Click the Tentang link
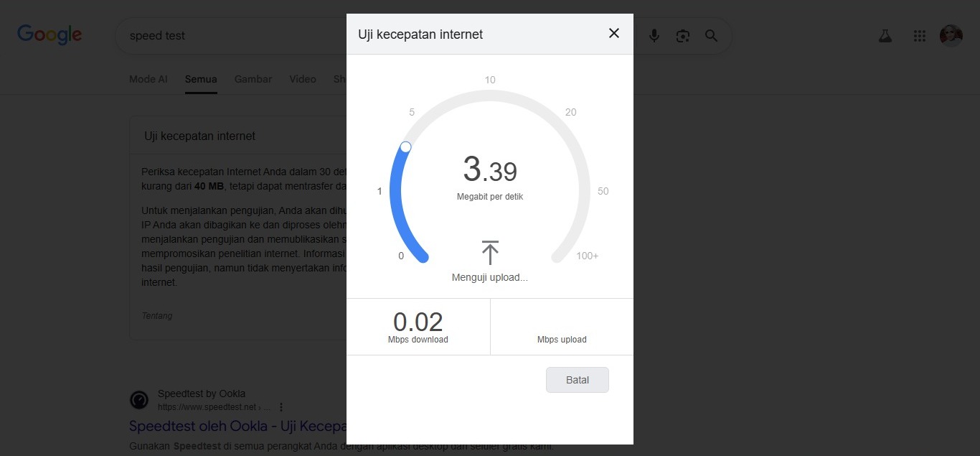The width and height of the screenshot is (980, 456). (x=157, y=315)
